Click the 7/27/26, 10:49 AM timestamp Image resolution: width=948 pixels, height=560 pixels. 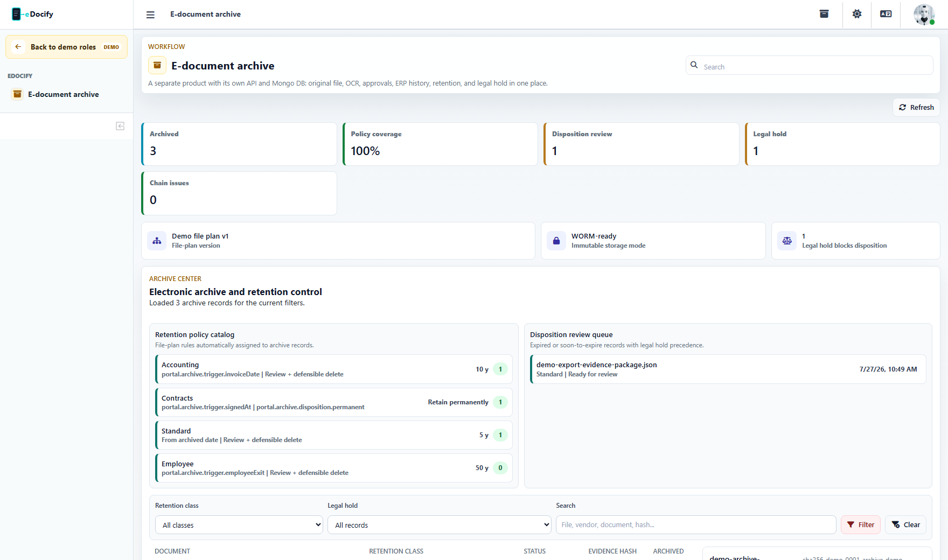click(888, 369)
